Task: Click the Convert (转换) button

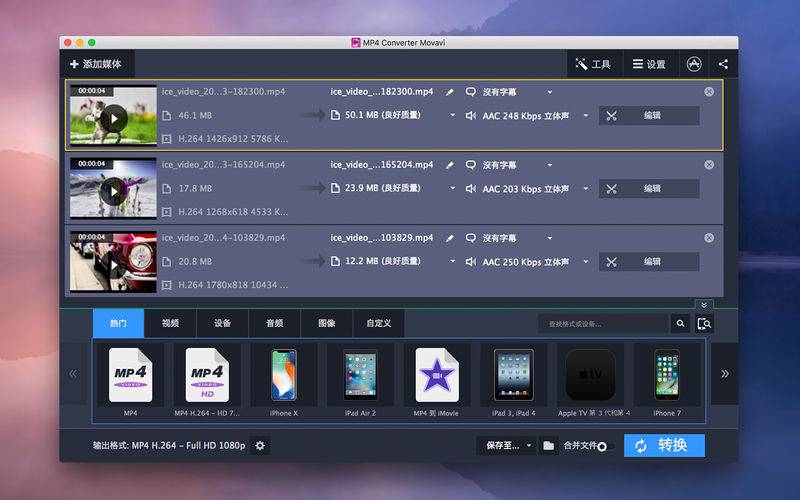Action: point(664,445)
